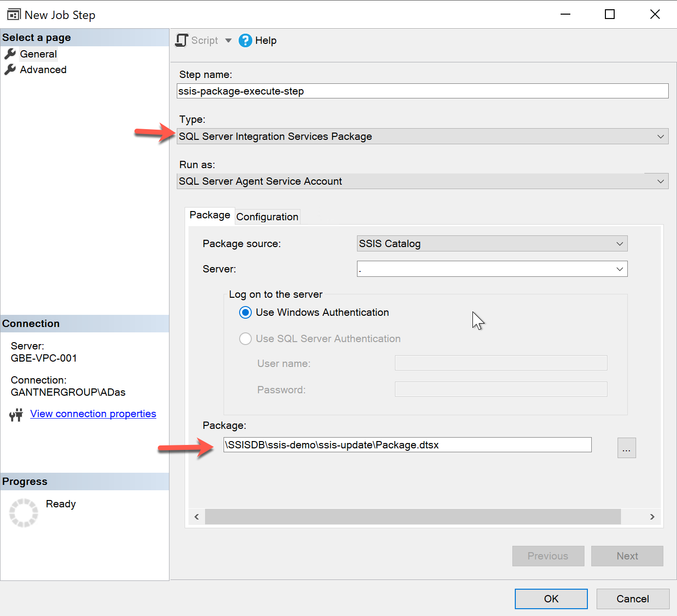Expand the Run as dropdown
Image resolution: width=677 pixels, height=616 pixels.
pyautogui.click(x=660, y=181)
